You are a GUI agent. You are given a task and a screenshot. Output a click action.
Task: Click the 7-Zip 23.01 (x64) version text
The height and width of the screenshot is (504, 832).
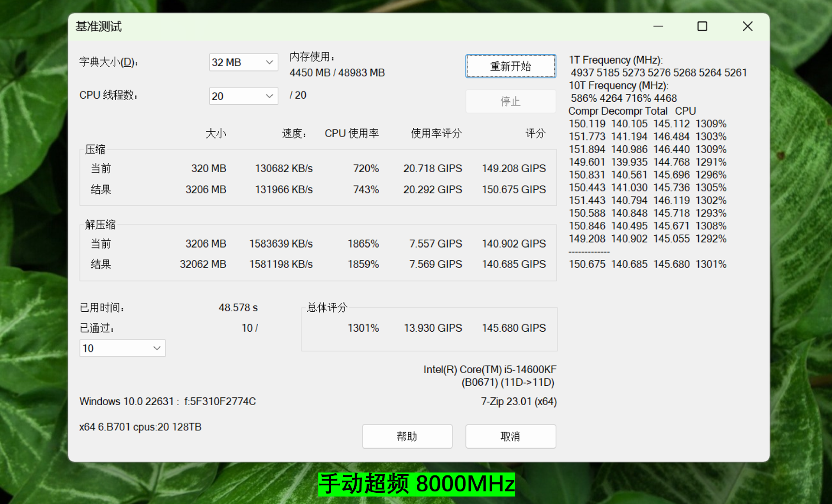tap(518, 401)
